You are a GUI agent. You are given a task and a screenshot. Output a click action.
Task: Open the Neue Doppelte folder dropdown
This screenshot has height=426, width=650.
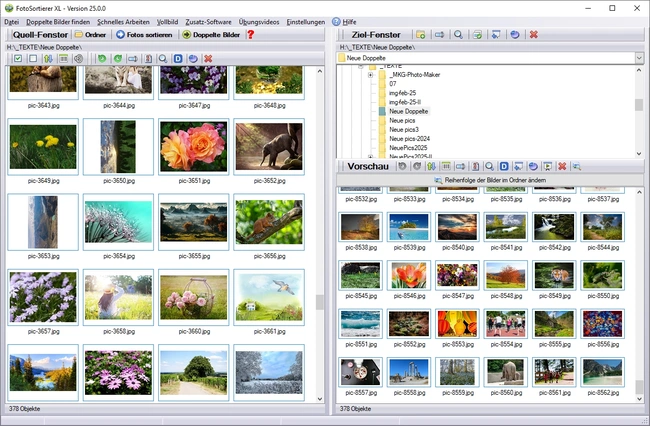pyautogui.click(x=639, y=58)
